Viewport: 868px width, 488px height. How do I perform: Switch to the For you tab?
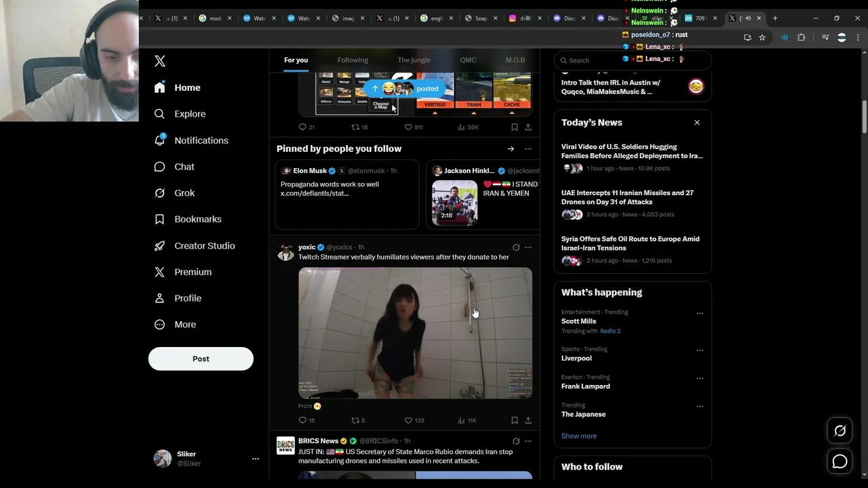(296, 60)
